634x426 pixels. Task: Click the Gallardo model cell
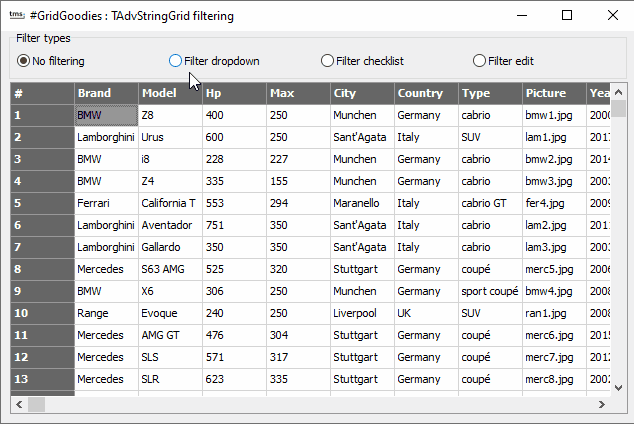(x=170, y=247)
